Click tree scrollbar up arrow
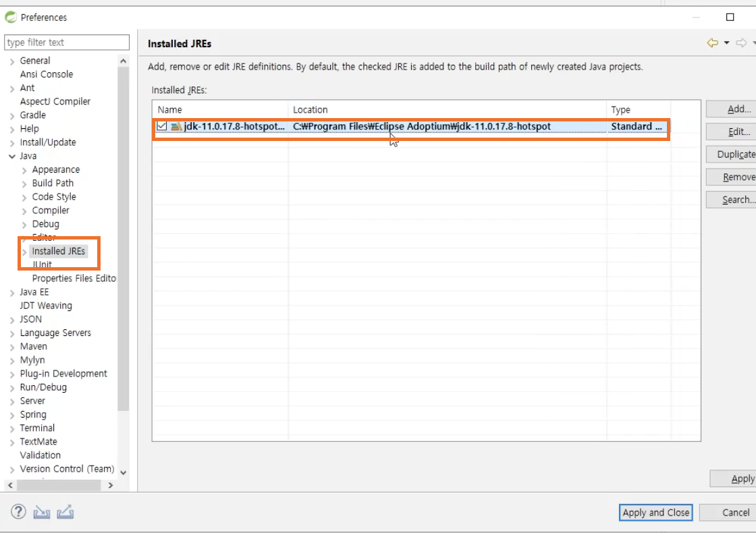The width and height of the screenshot is (756, 533). [123, 61]
